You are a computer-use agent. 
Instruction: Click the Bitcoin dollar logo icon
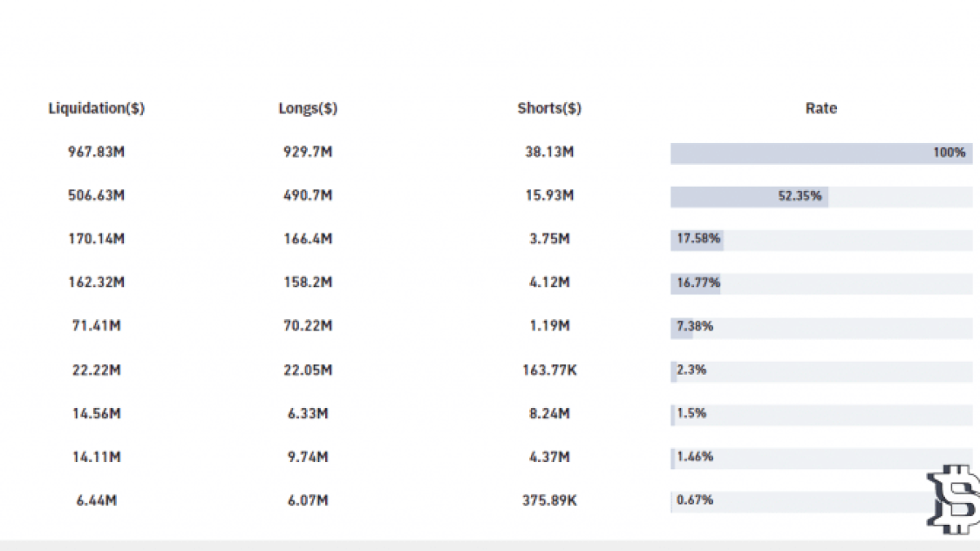[953, 498]
